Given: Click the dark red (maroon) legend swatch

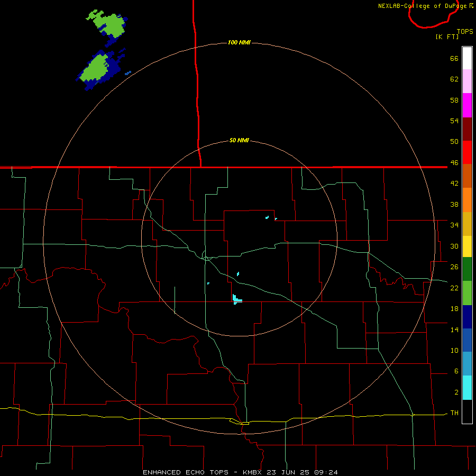Looking at the screenshot, I should (467, 129).
